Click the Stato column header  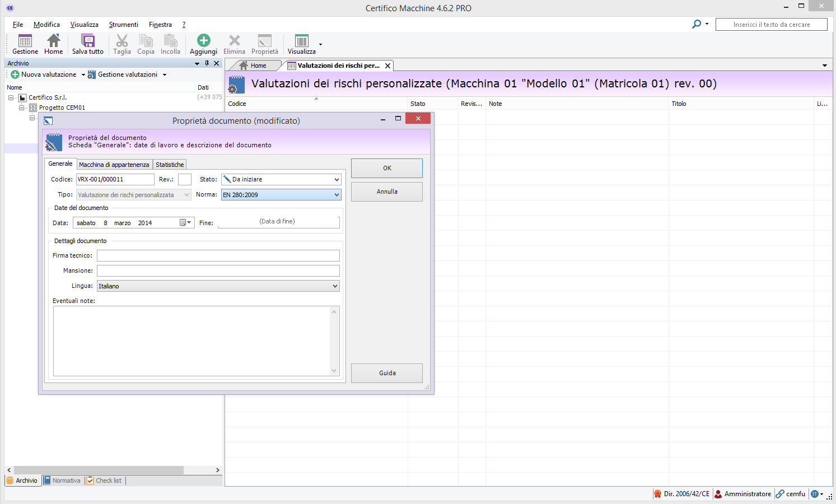tap(433, 104)
